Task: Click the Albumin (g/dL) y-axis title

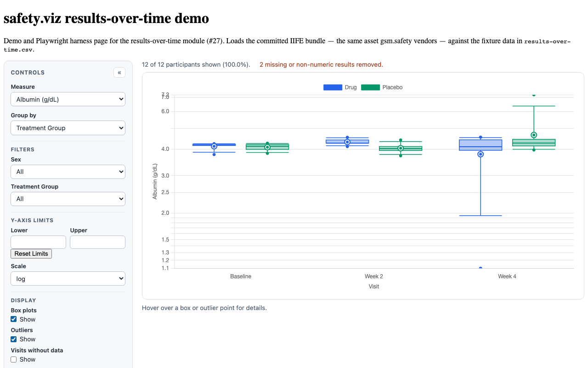Action: tap(155, 181)
